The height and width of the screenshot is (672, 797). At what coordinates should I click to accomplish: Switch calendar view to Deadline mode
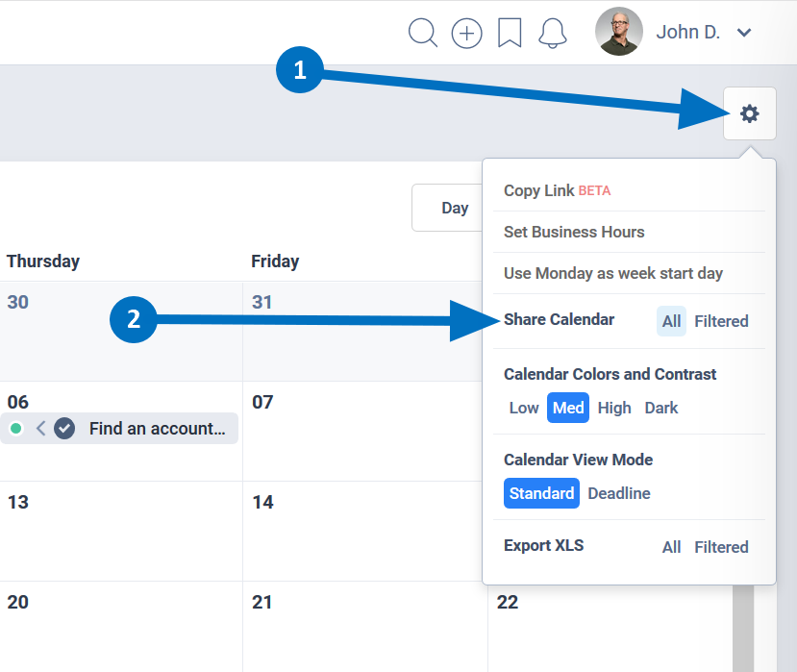[619, 493]
